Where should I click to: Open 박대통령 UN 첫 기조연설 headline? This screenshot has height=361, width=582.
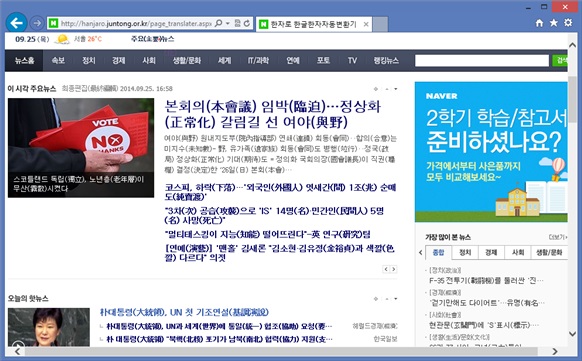point(184,312)
